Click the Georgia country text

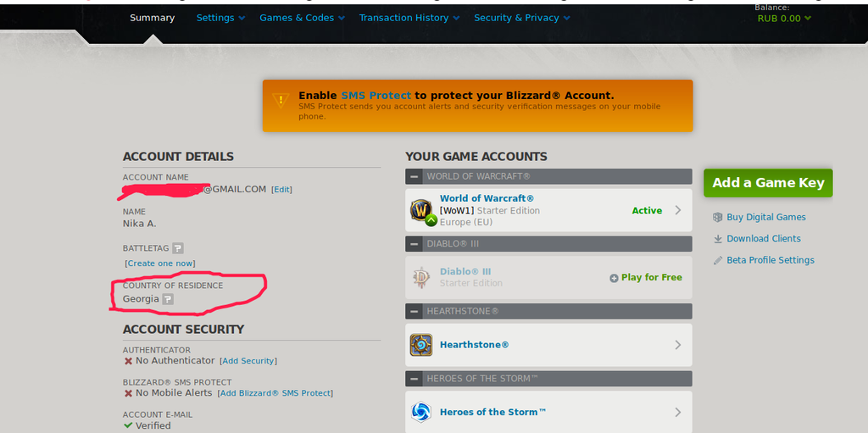tap(142, 299)
